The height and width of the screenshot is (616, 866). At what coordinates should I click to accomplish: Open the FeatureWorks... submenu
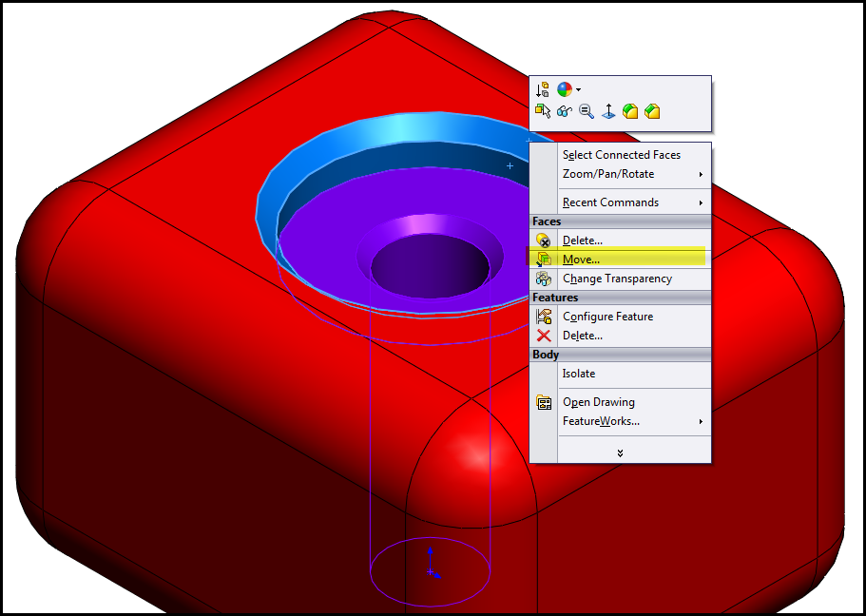[x=621, y=421]
